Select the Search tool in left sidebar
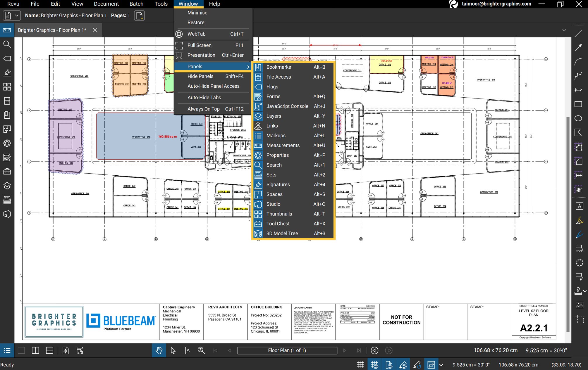588x370 pixels. click(x=7, y=45)
